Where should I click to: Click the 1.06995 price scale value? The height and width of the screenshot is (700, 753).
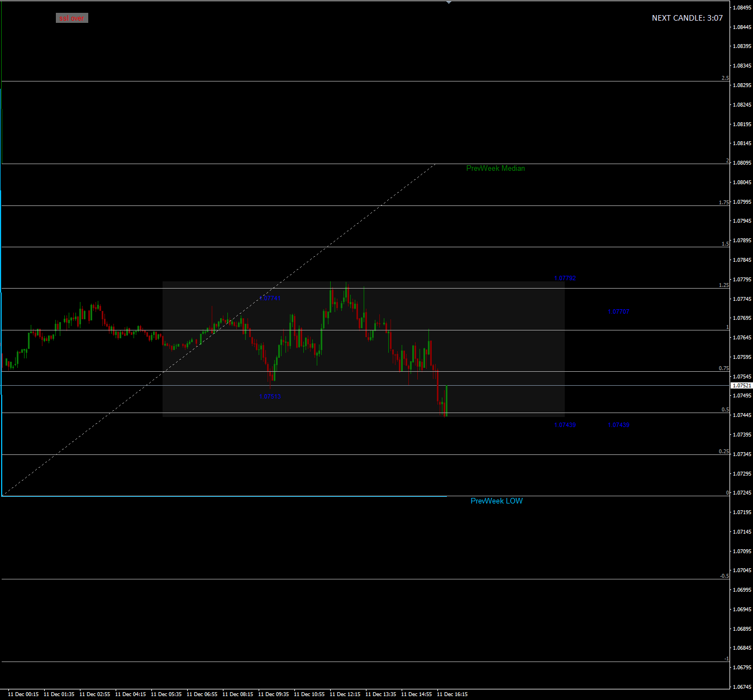pyautogui.click(x=741, y=590)
